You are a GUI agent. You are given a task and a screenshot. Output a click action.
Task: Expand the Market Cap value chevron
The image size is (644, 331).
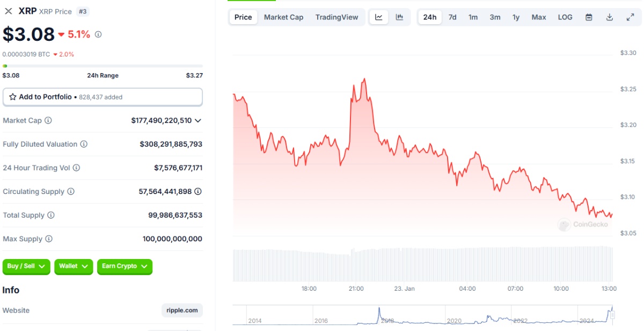(198, 120)
